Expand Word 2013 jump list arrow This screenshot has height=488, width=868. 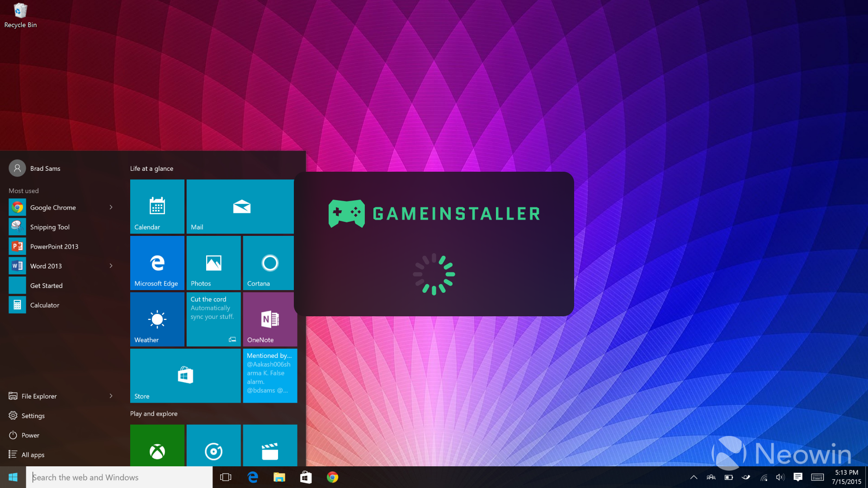[111, 266]
